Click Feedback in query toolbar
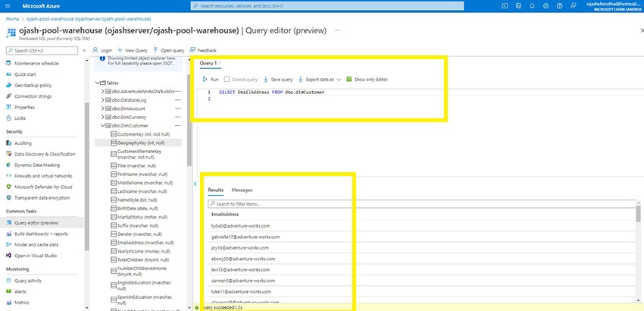 (x=203, y=50)
